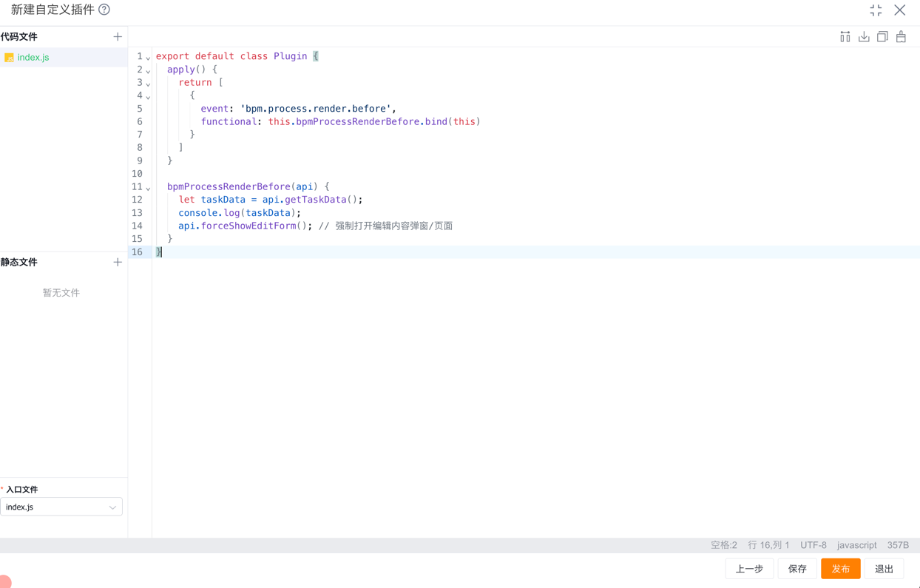Click the format brush icon

(901, 37)
